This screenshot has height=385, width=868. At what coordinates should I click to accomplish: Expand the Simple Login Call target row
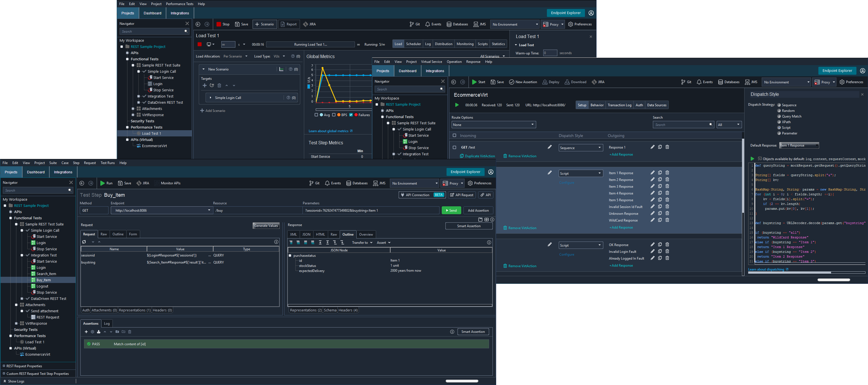211,98
